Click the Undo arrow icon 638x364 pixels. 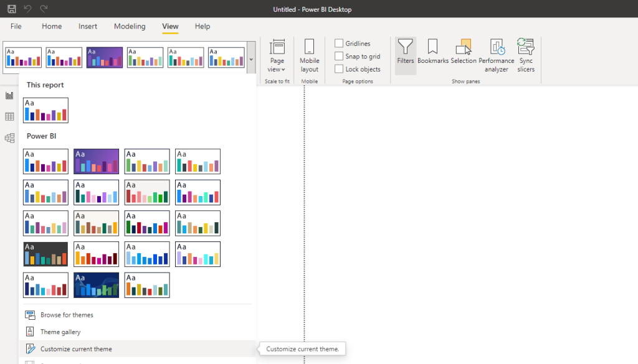[27, 9]
